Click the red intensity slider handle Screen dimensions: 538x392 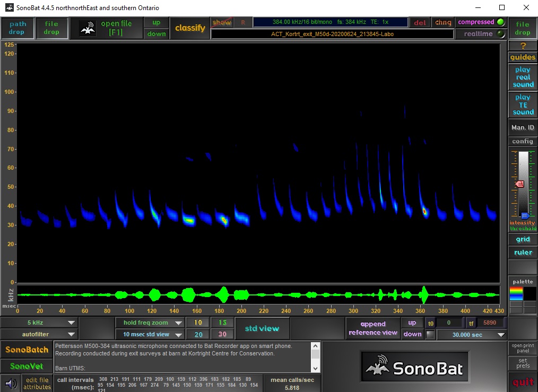coord(519,184)
